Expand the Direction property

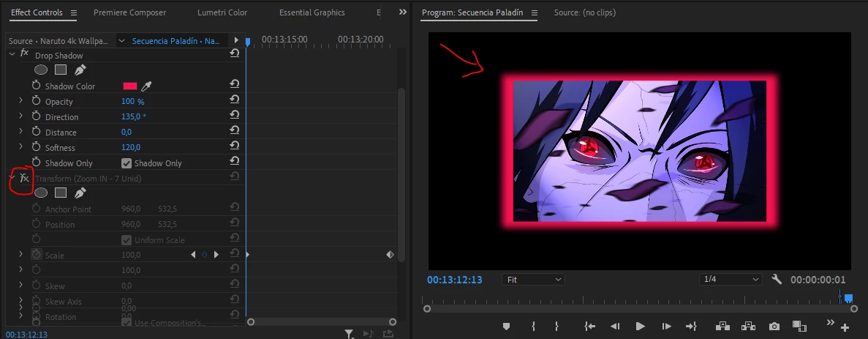(20, 116)
